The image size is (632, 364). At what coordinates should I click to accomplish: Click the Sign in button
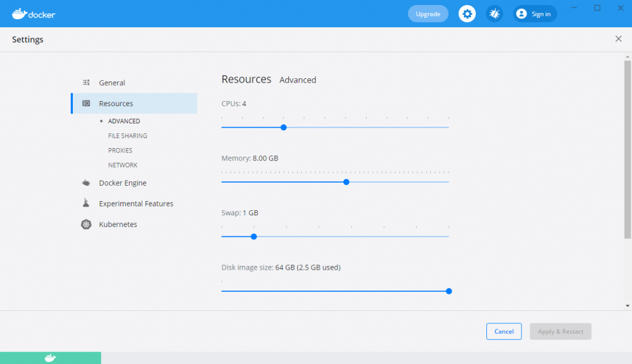[x=535, y=14]
